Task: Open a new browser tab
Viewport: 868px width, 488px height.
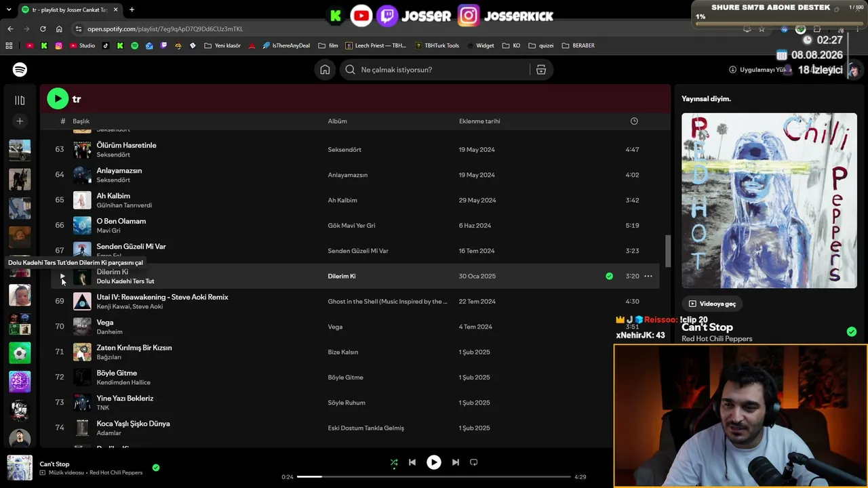Action: 132,9
